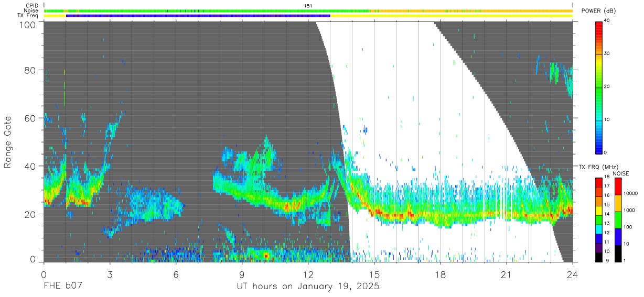The image size is (644, 297).
Task: Click the 'FHE b07' radar label
Action: click(62, 287)
